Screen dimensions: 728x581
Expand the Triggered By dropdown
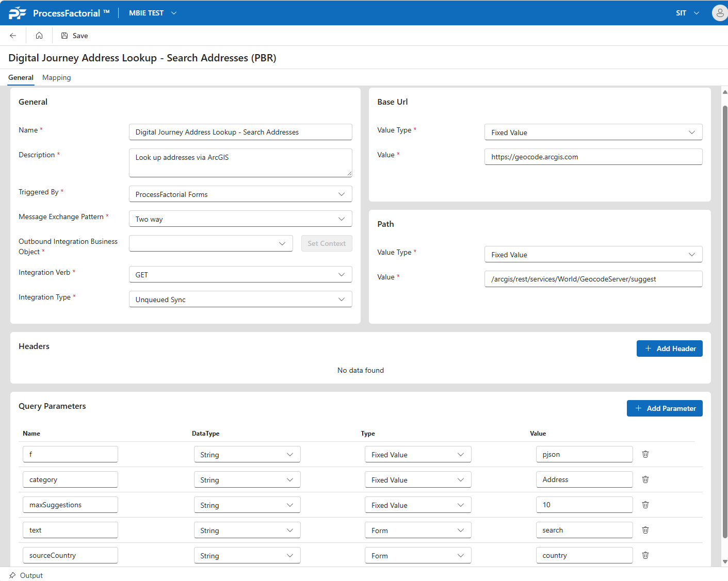pyautogui.click(x=240, y=194)
